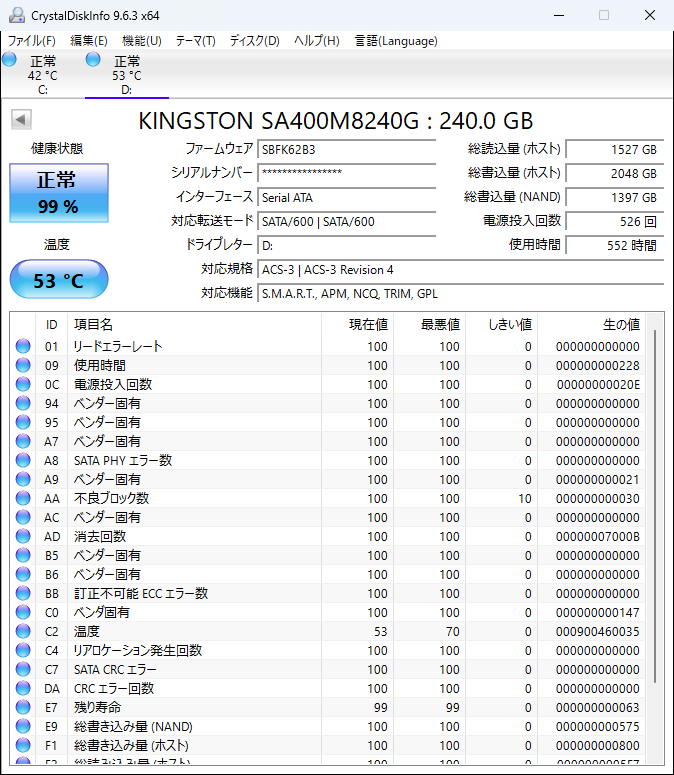The width and height of the screenshot is (674, 775).
Task: Click the status orb in row B6
Action: (x=23, y=574)
